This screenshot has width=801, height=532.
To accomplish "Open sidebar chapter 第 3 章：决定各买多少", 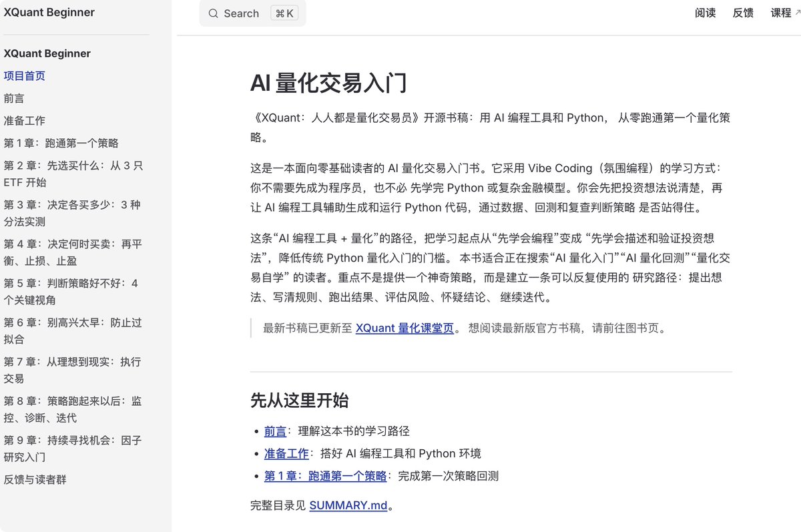I will pos(72,213).
